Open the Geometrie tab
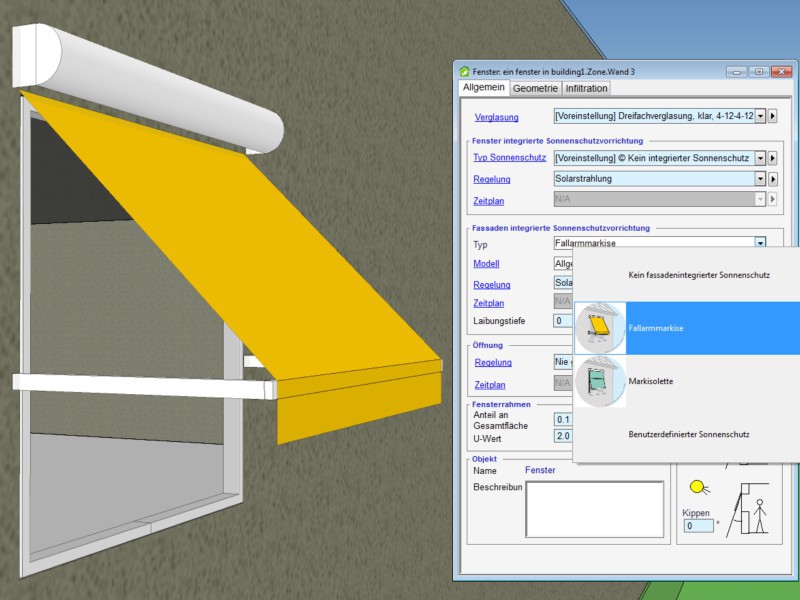The image size is (800, 600). (x=535, y=88)
